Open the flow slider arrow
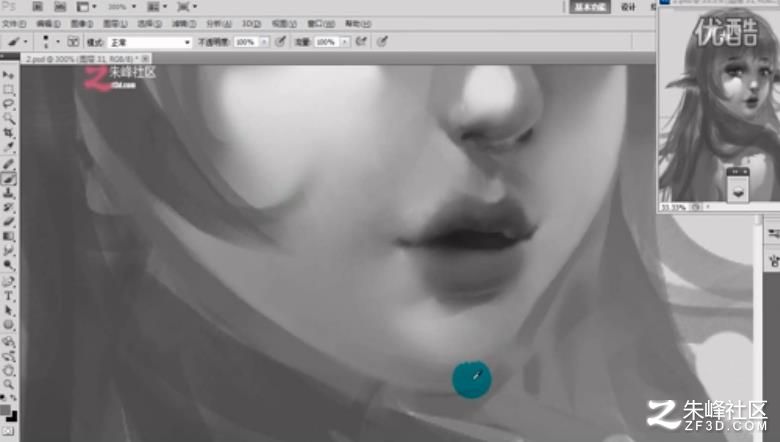 pos(345,42)
